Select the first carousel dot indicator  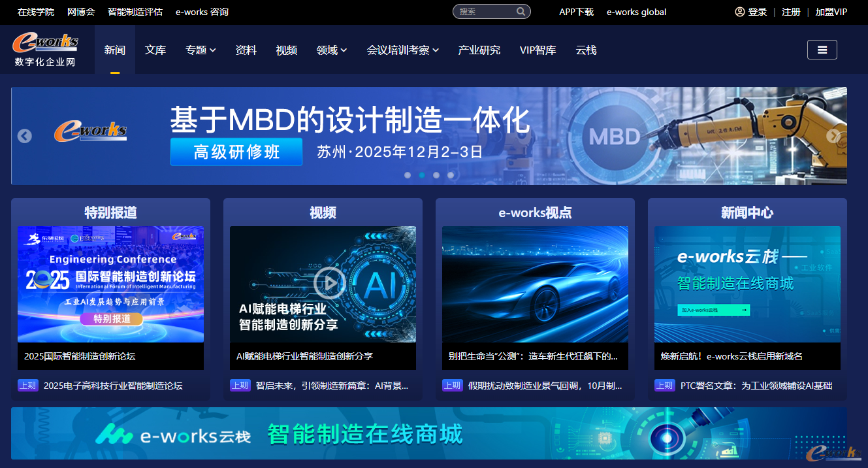click(x=408, y=175)
